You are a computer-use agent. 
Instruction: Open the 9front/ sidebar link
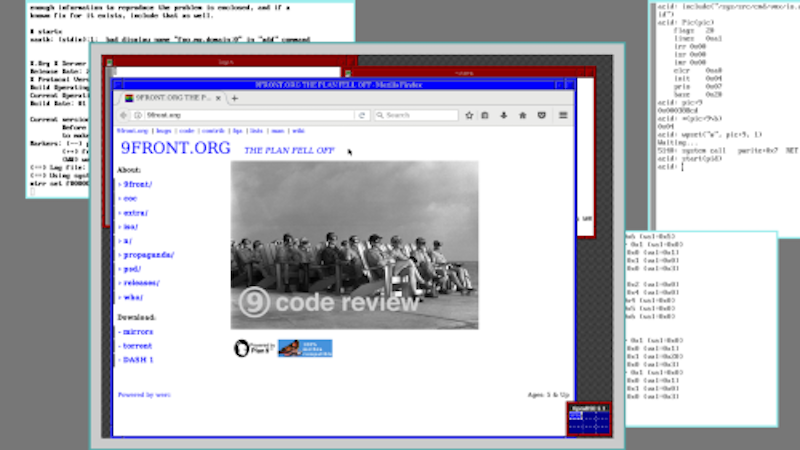[x=137, y=184]
